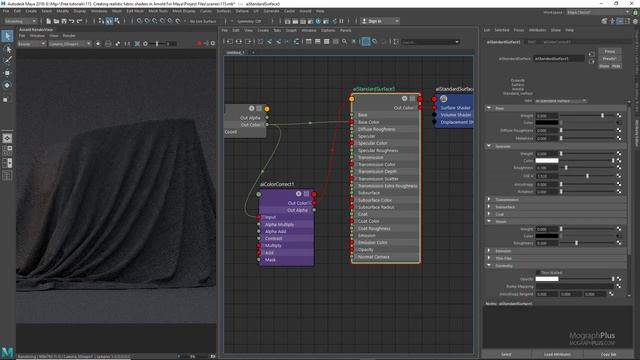640x360 pixels.
Task: Click the Load Attributes button
Action: pyautogui.click(x=557, y=354)
